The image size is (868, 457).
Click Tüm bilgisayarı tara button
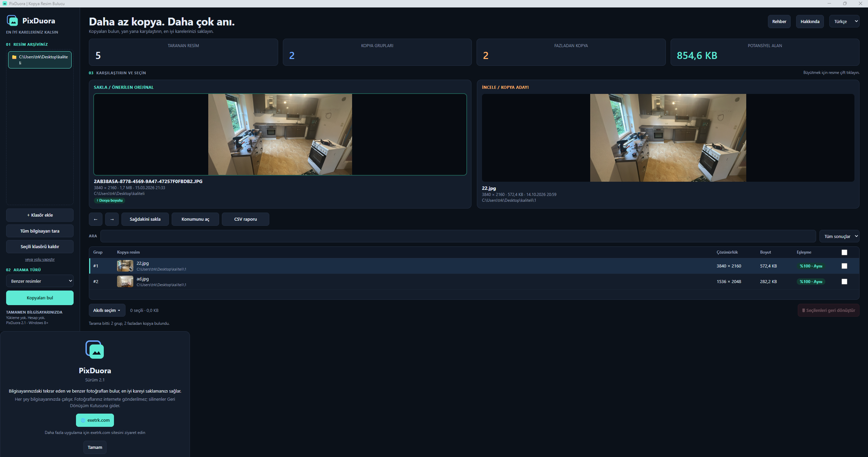(40, 231)
